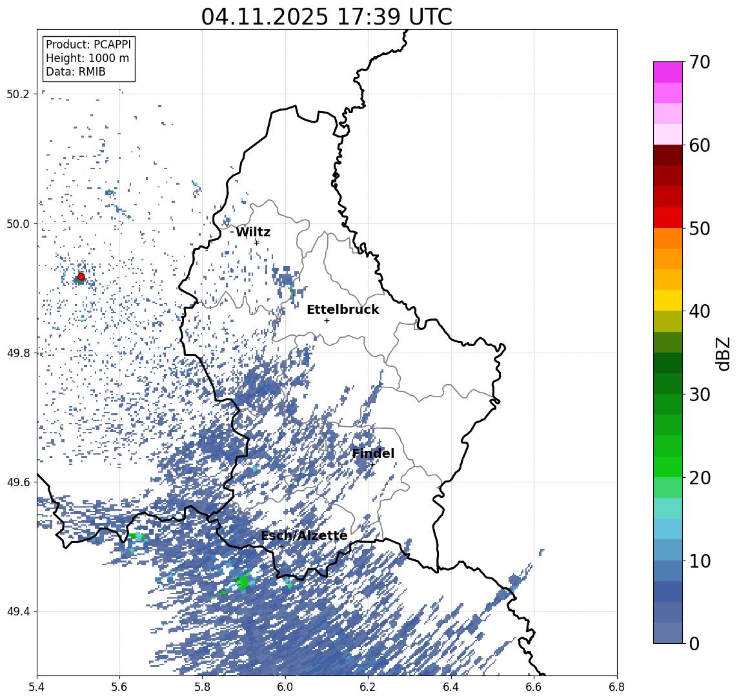This screenshot has height=700, width=739.
Task: Click the longitude axis label "6.8"
Action: click(x=617, y=687)
